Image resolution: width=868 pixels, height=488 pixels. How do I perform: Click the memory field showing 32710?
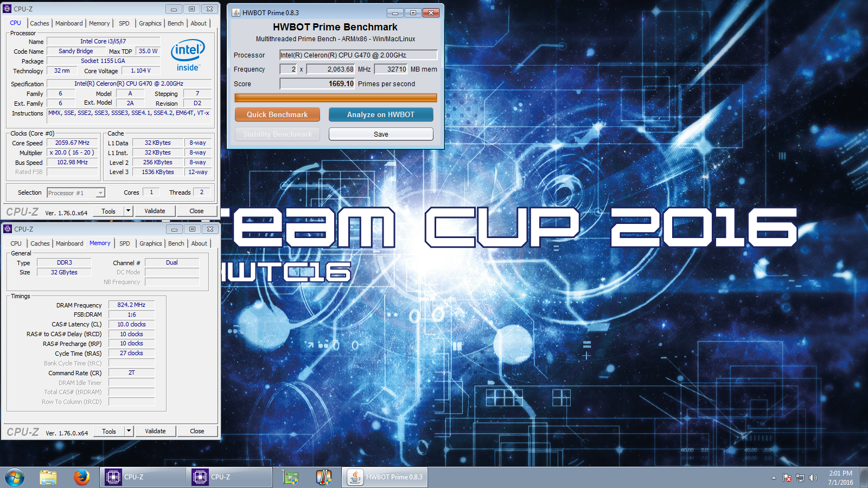(391, 69)
